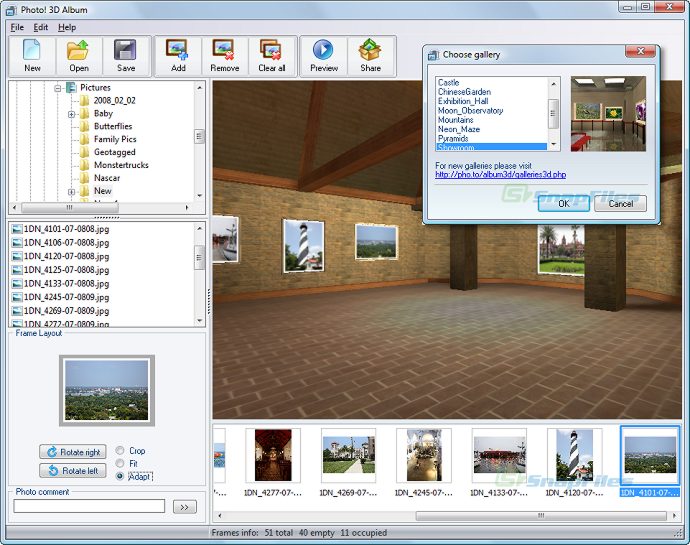Select file 1DN_4120-07-0808.jpg in list
Image resolution: width=690 pixels, height=545 pixels.
(60, 256)
